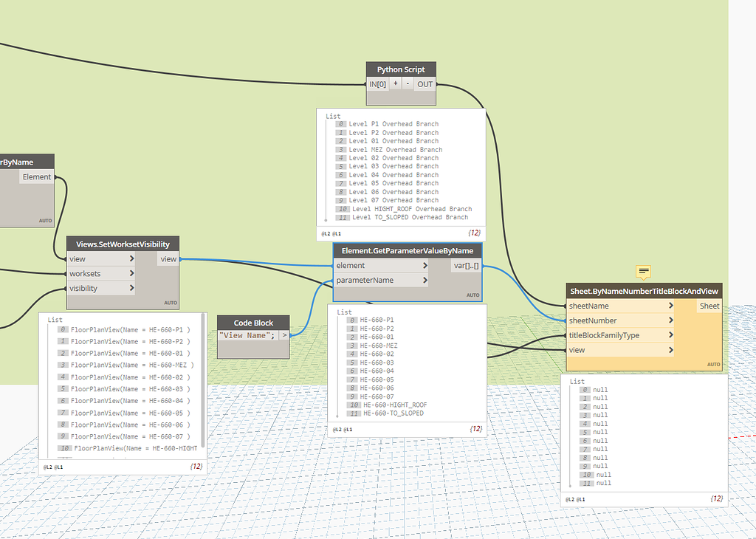Select the Sheet.ByNameNumberTitleBlockAndView node header
The width and height of the screenshot is (756, 539).
644,291
